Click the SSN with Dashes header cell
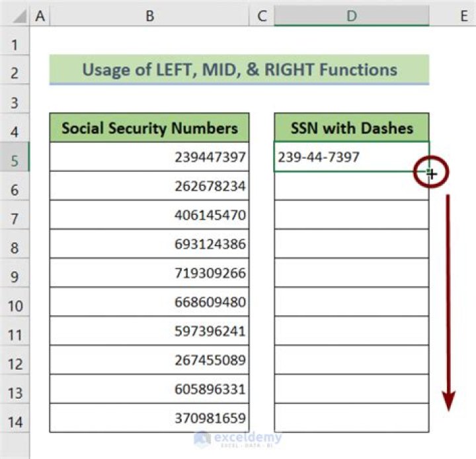Viewport: 476px width, 459px height. click(x=351, y=128)
